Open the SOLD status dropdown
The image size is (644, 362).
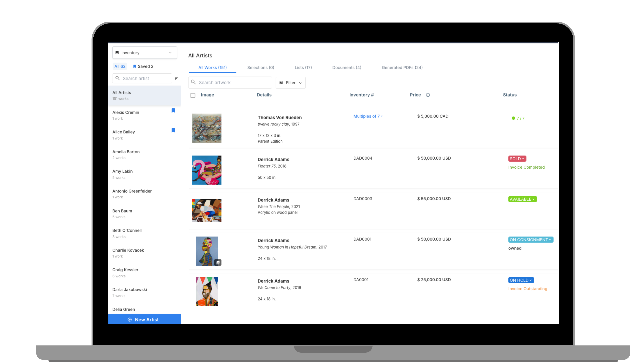click(517, 159)
